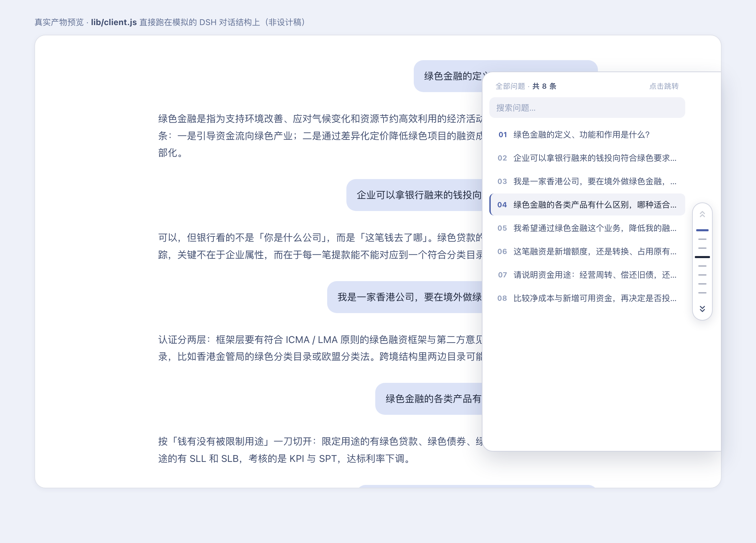Jump to question 01 绿色金融的定义、功能和作用是什么

587,135
